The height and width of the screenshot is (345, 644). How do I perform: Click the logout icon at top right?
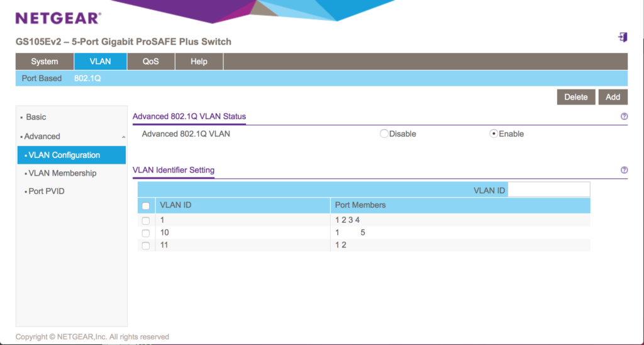(x=623, y=37)
